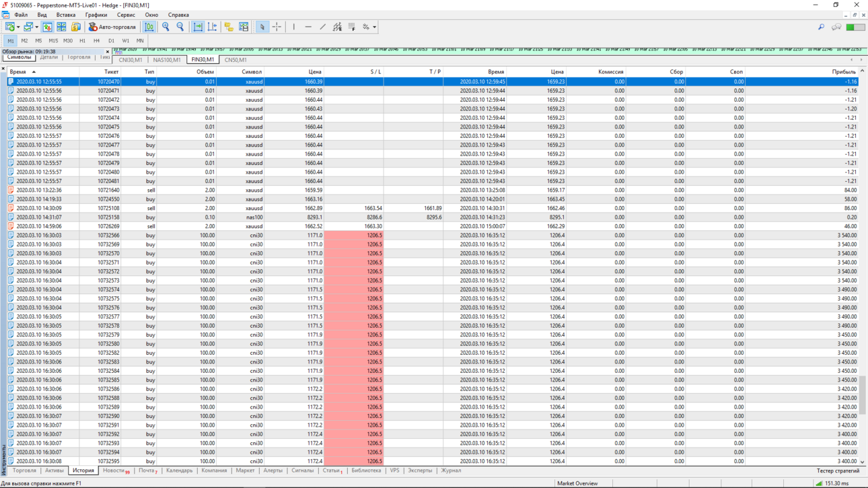Select the D1 timeframe
868x488 pixels.
[x=111, y=40]
